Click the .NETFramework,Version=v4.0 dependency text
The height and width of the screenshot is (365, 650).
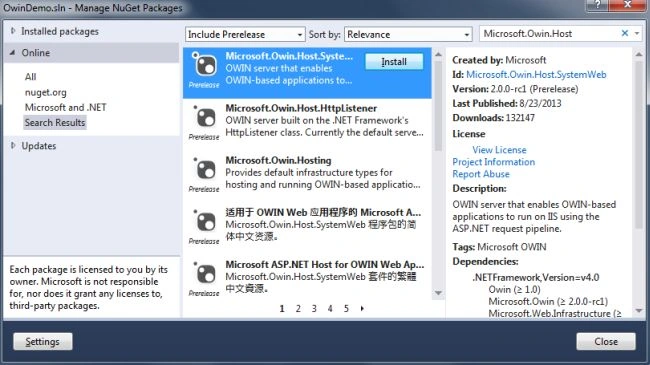(536, 277)
